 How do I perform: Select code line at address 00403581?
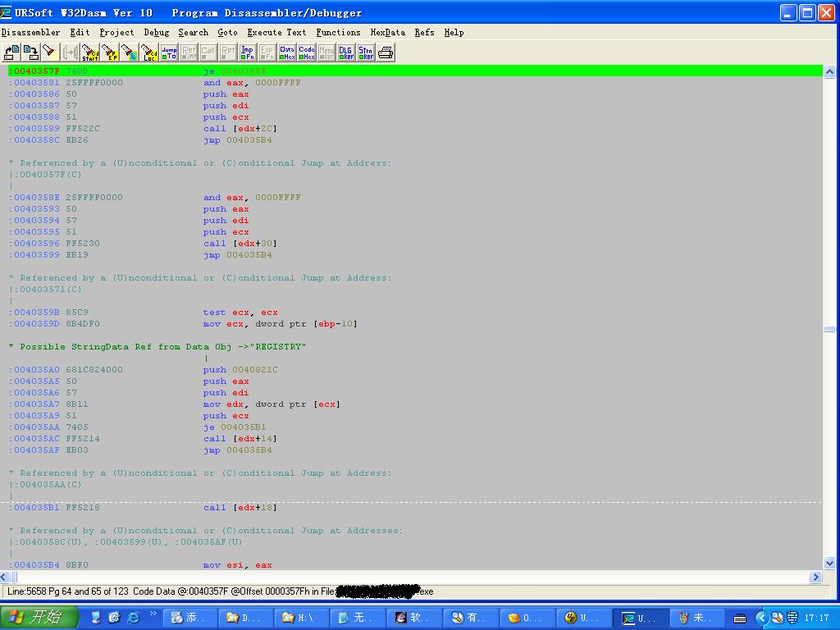pyautogui.click(x=415, y=83)
